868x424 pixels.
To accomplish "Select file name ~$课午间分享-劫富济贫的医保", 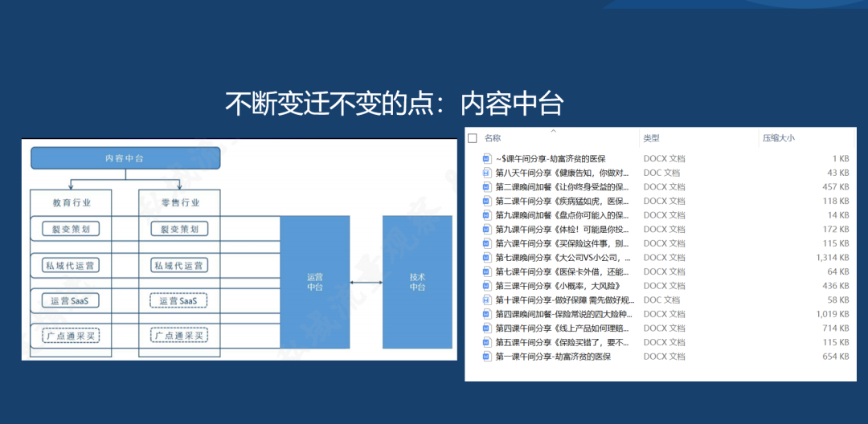I will [x=551, y=159].
